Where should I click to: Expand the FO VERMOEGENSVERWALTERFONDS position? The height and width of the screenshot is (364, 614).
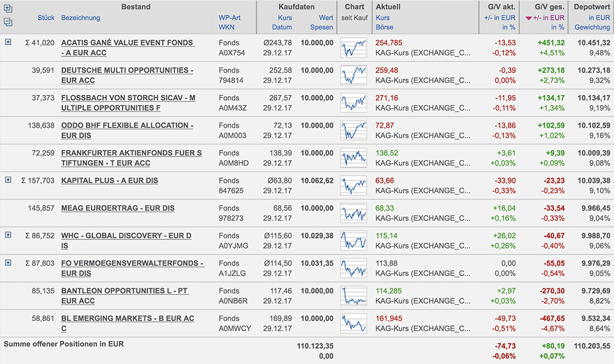click(x=8, y=263)
